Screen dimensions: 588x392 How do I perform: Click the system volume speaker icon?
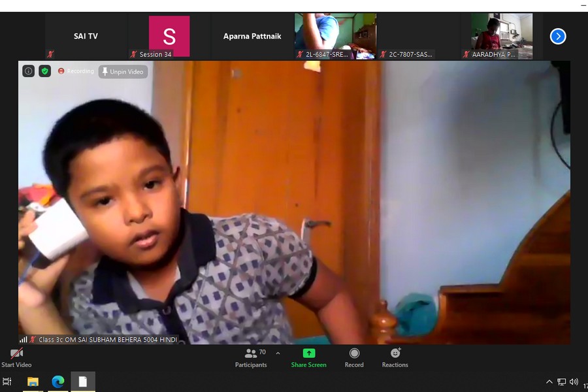pos(574,382)
